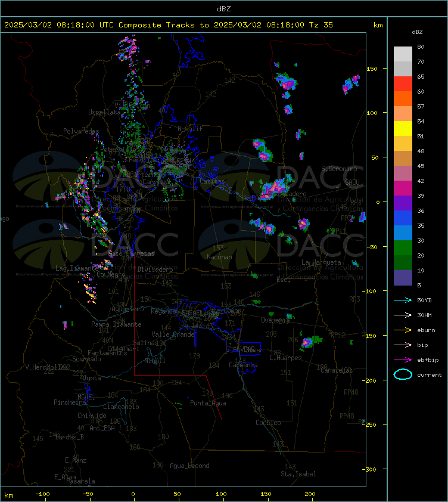Click the '54' value in dBZ legend
Viewport: 448px width, 502px height.
tap(421, 122)
